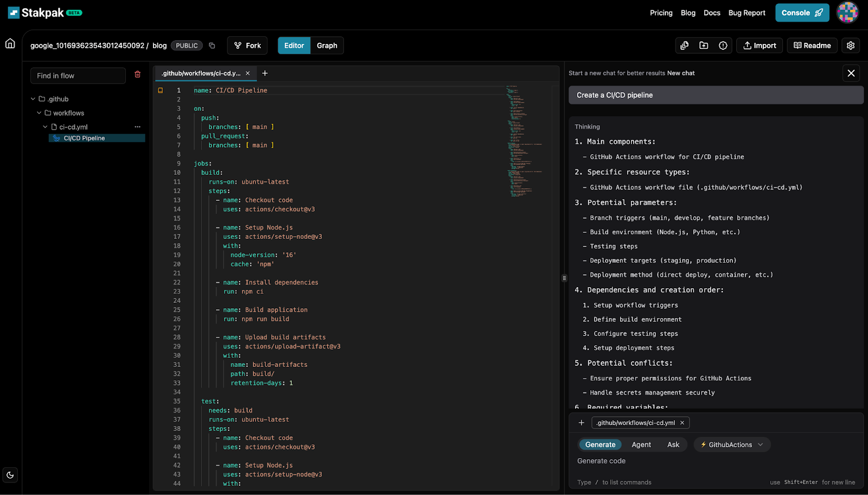The image size is (868, 495).
Task: Select .github/workflows/ci-cd.y... editor tab
Action: (201, 73)
